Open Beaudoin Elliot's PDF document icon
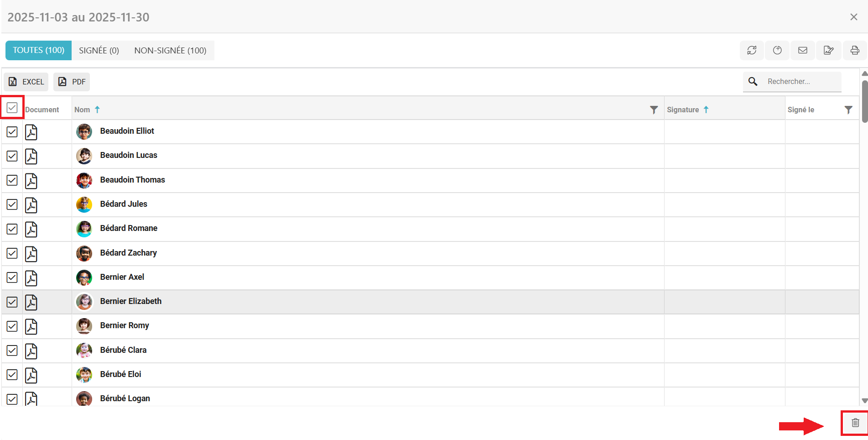 (x=31, y=132)
